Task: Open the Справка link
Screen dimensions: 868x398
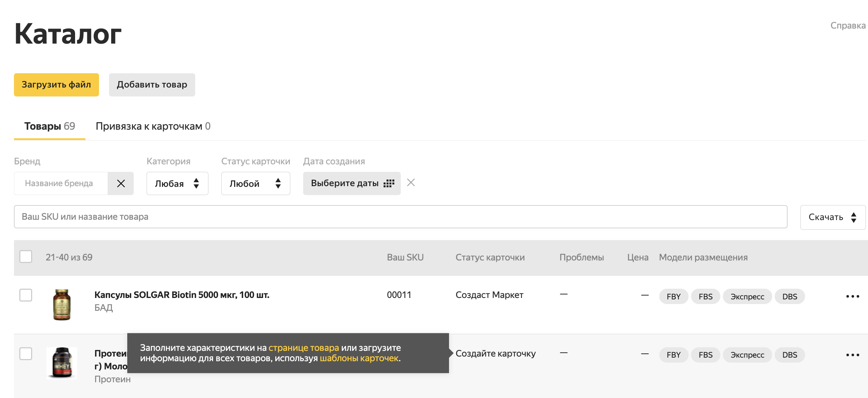Action: click(x=848, y=25)
